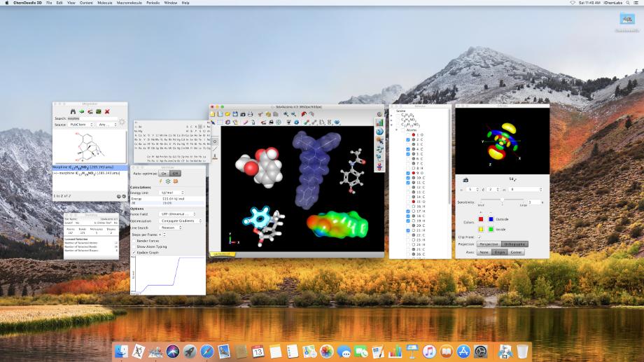Screen dimensions: 644x362
Task: Click the Sensitivity slider handle
Action: pos(502,200)
